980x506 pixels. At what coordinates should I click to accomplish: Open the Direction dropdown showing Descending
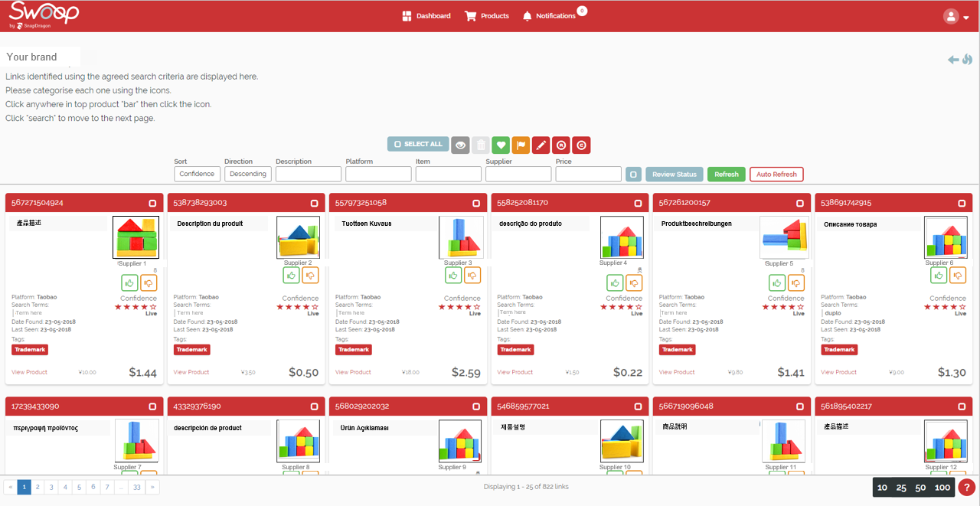248,174
